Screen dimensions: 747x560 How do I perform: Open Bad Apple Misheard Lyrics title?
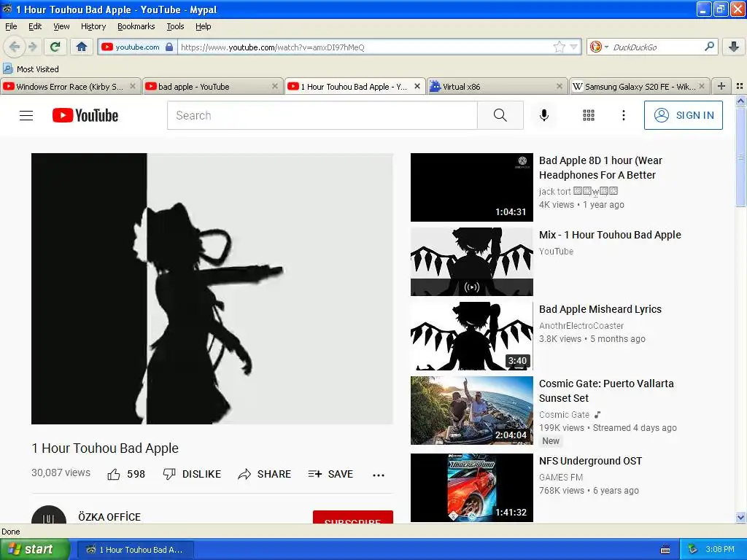[x=600, y=309]
